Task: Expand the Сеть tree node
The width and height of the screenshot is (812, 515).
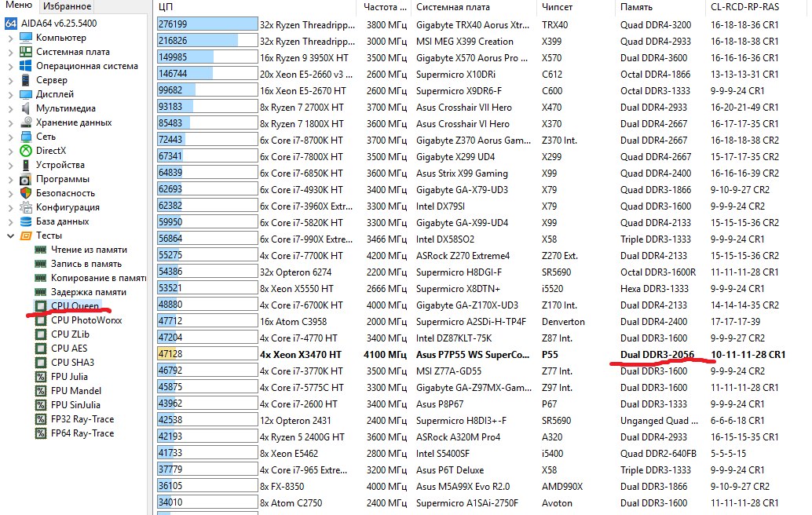Action: (x=10, y=137)
